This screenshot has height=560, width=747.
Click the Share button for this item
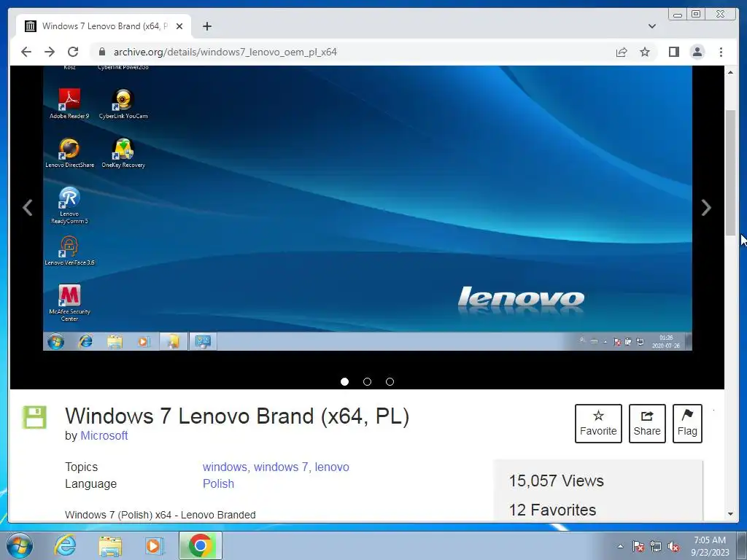pos(647,424)
